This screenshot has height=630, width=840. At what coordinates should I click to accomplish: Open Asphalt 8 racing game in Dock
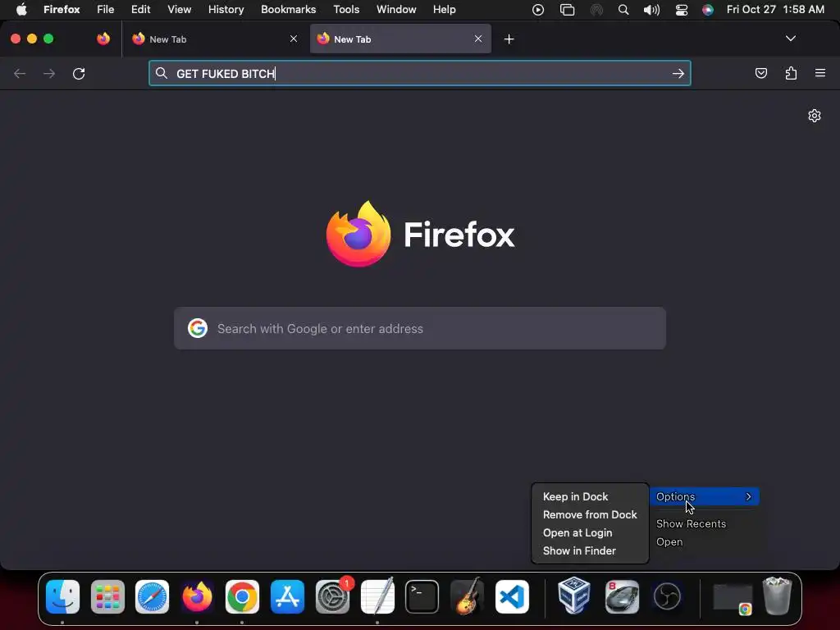coord(622,596)
